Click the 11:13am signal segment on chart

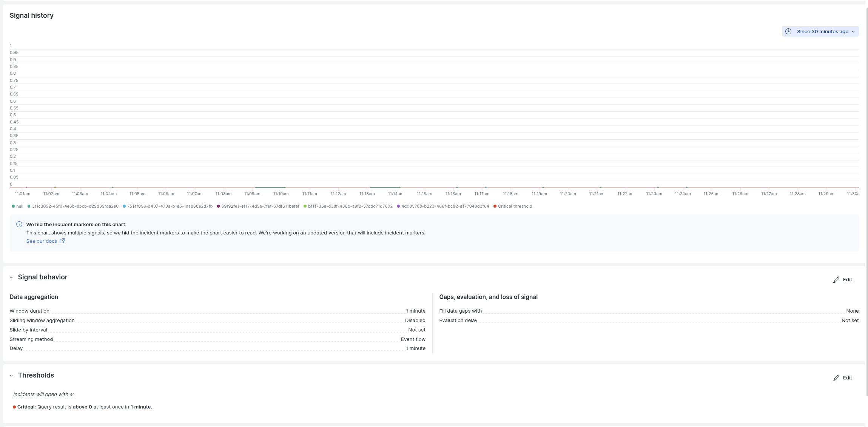tap(385, 187)
